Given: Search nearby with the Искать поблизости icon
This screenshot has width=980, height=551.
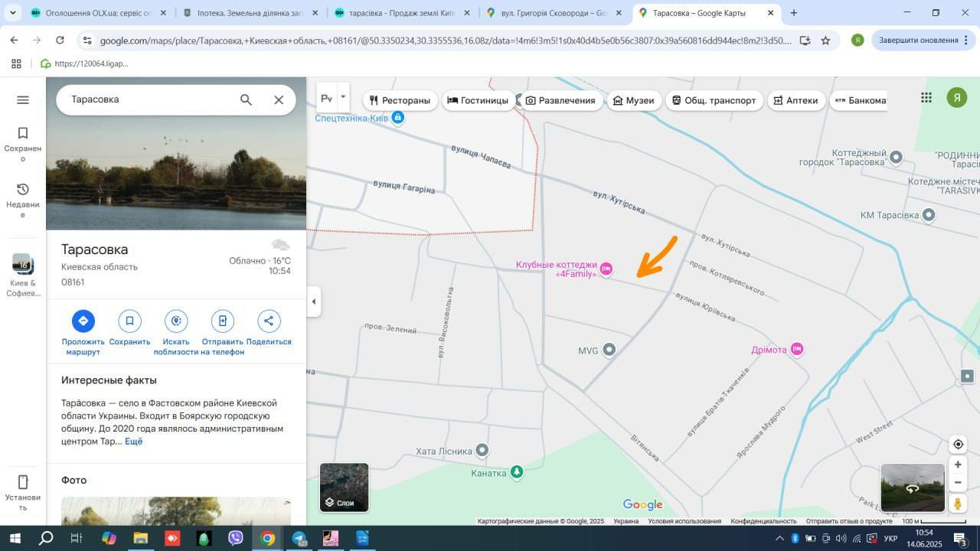Looking at the screenshot, I should click(176, 321).
